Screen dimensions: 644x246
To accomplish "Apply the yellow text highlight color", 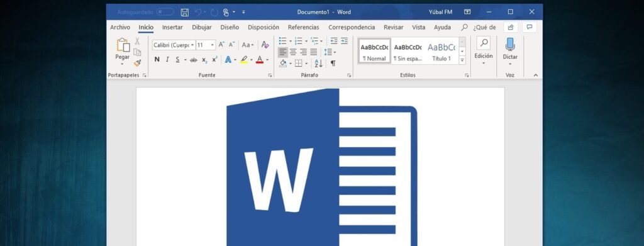I will tap(244, 60).
